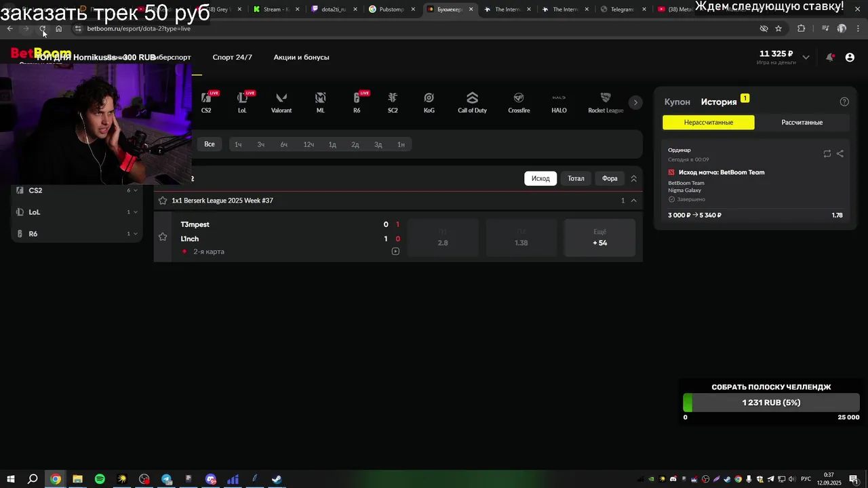Select the 12ч time filter
Screen dimensions: 868x488
click(309, 144)
